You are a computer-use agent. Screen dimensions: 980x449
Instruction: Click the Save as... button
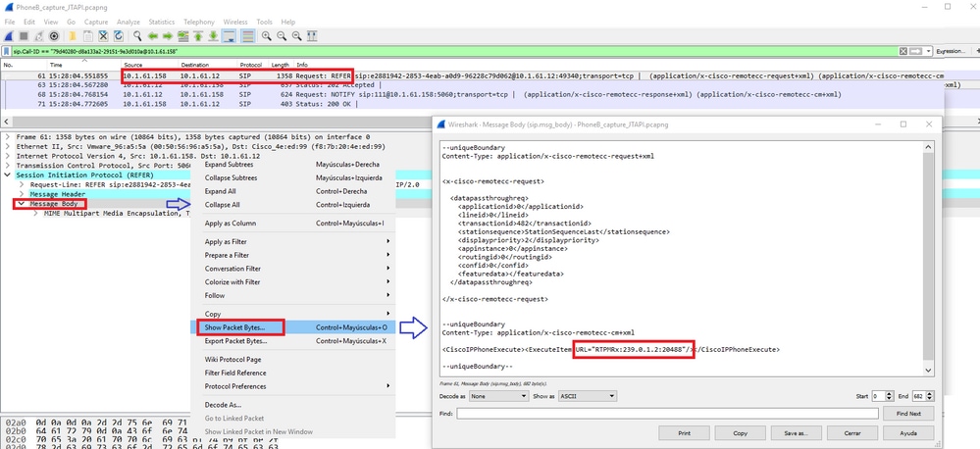click(x=797, y=432)
